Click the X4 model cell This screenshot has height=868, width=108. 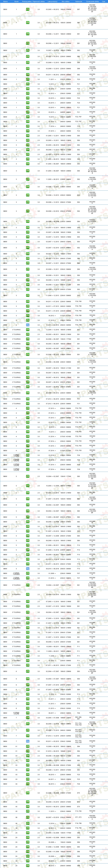coord(16,784)
